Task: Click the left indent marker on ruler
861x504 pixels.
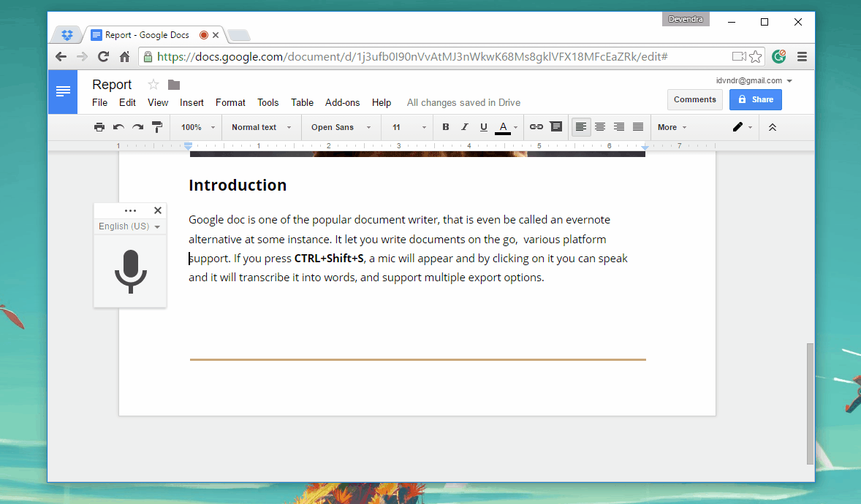Action: [188, 146]
